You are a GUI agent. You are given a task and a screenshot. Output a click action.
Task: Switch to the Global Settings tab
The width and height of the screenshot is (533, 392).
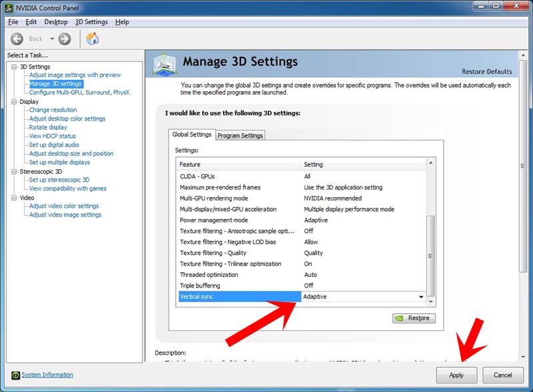(192, 134)
